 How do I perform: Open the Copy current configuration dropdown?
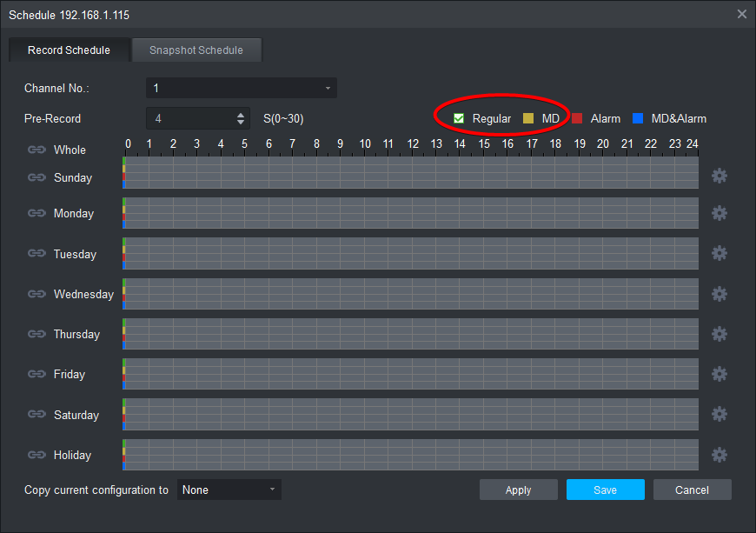[229, 490]
